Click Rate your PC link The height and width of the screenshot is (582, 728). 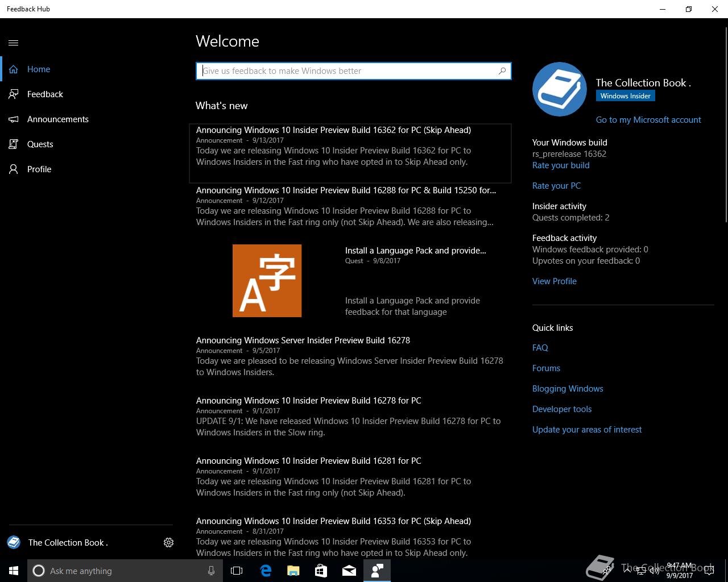pyautogui.click(x=556, y=186)
